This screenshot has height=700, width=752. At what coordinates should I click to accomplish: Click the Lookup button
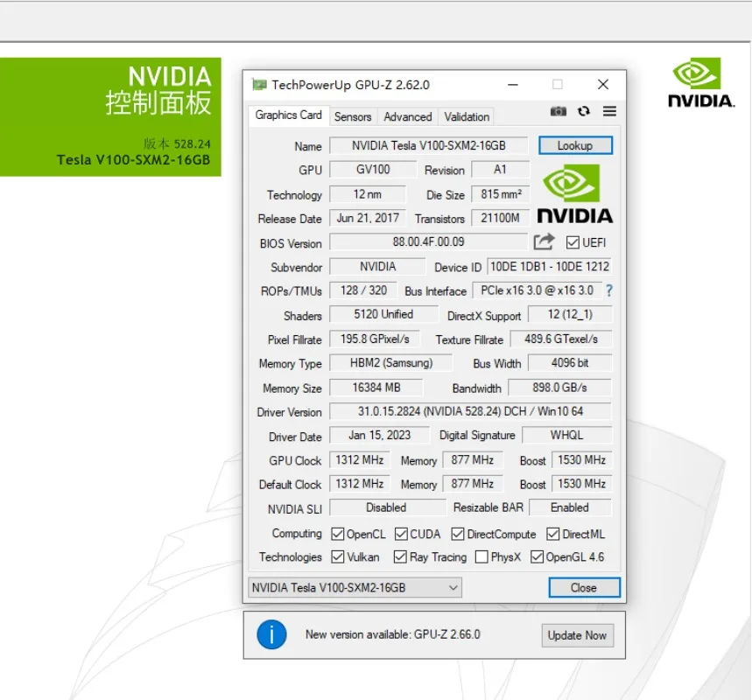pos(575,145)
